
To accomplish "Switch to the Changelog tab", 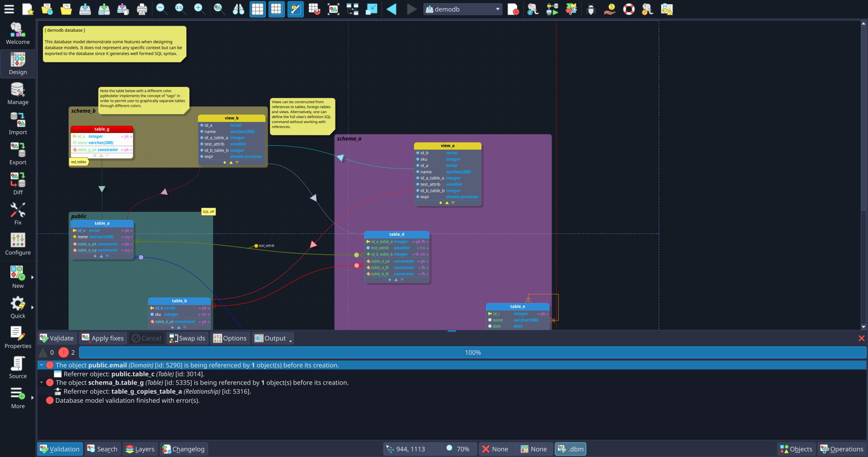I will coord(184,449).
